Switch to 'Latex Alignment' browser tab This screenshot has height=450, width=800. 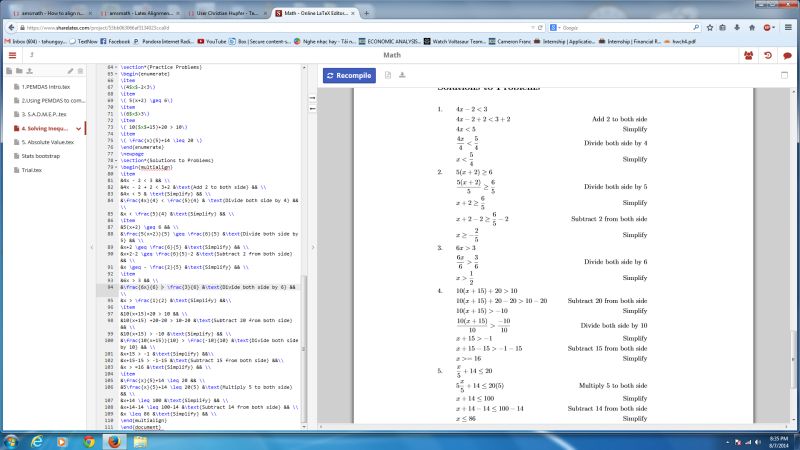click(x=139, y=13)
